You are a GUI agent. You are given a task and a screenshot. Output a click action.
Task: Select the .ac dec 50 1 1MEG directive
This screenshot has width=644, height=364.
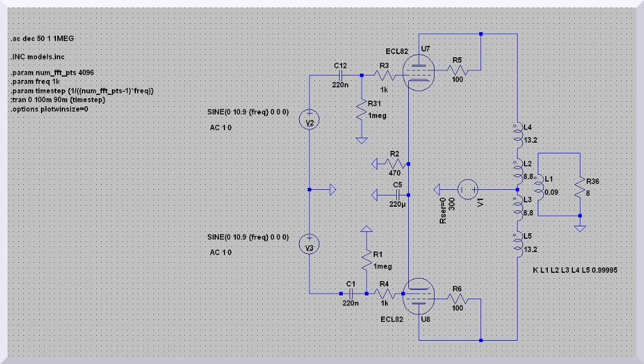coord(43,39)
